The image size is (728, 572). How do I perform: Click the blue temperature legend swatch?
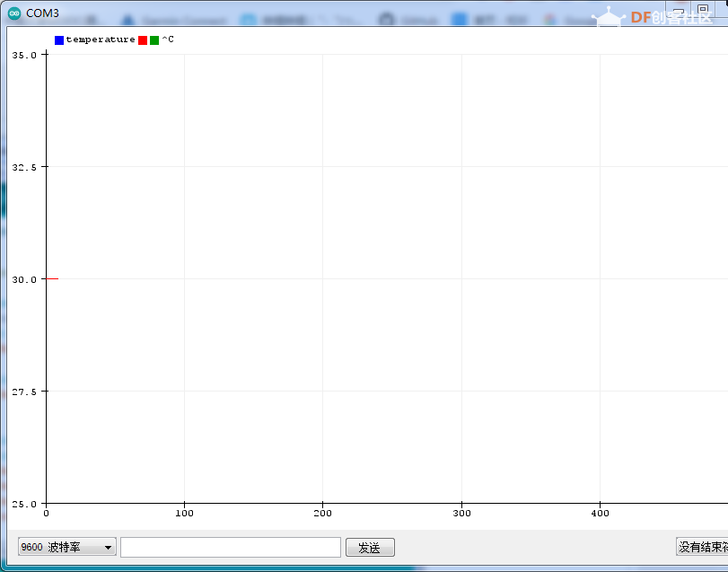point(59,40)
